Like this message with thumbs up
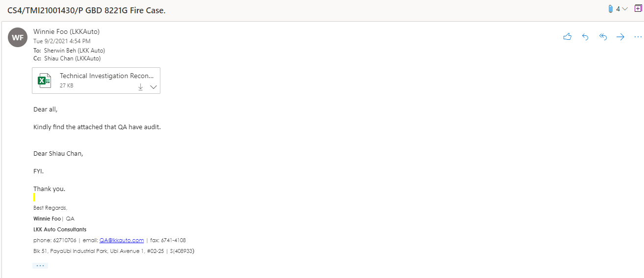Screen dimensions: 644x278 coord(567,37)
